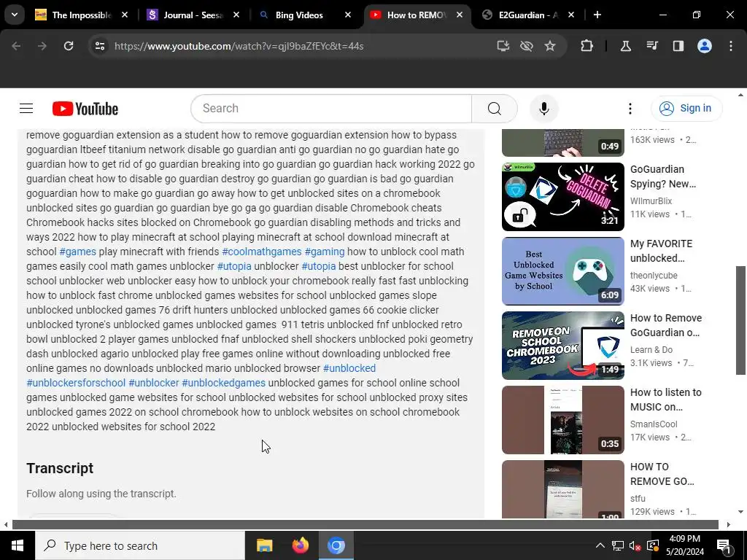Screen dimensions: 747x560
Task: View site information icon in address bar
Action: point(99,46)
